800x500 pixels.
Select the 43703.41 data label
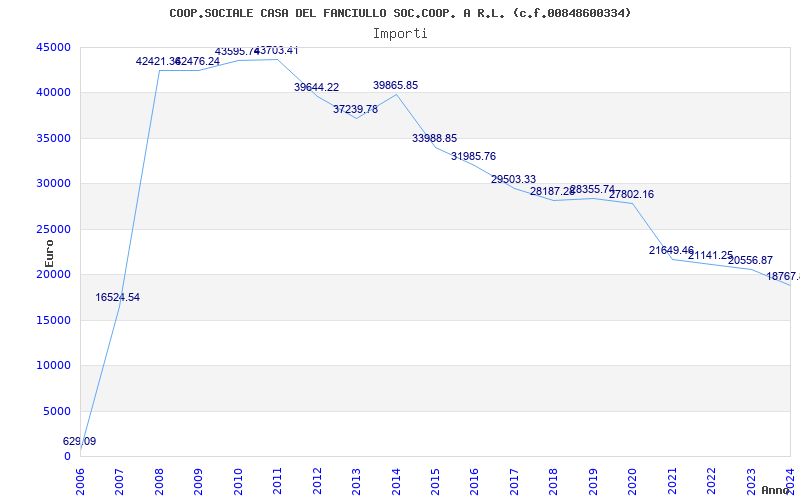(276, 51)
